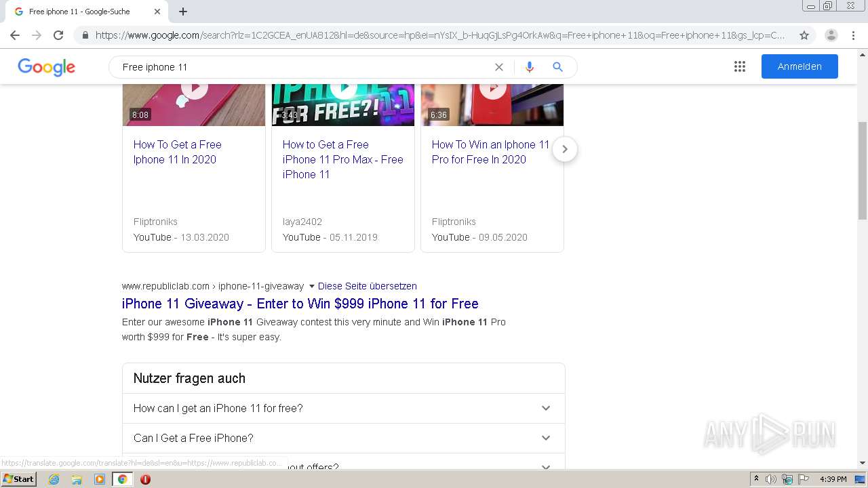868x488 pixels.
Task: Open republiclab result options dropdown arrow
Action: (x=312, y=286)
